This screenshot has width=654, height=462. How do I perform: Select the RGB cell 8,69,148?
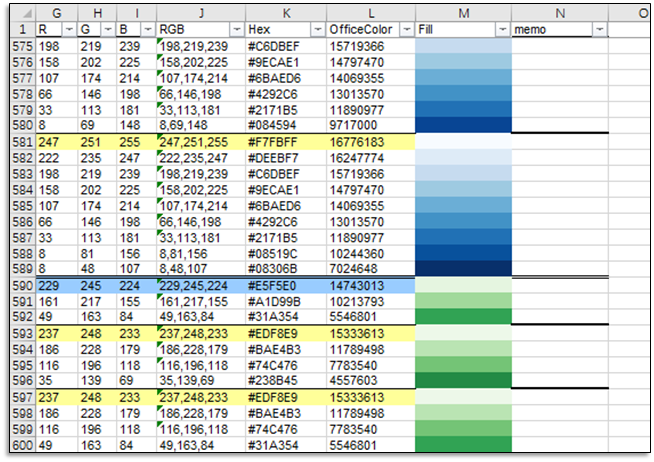pyautogui.click(x=201, y=125)
